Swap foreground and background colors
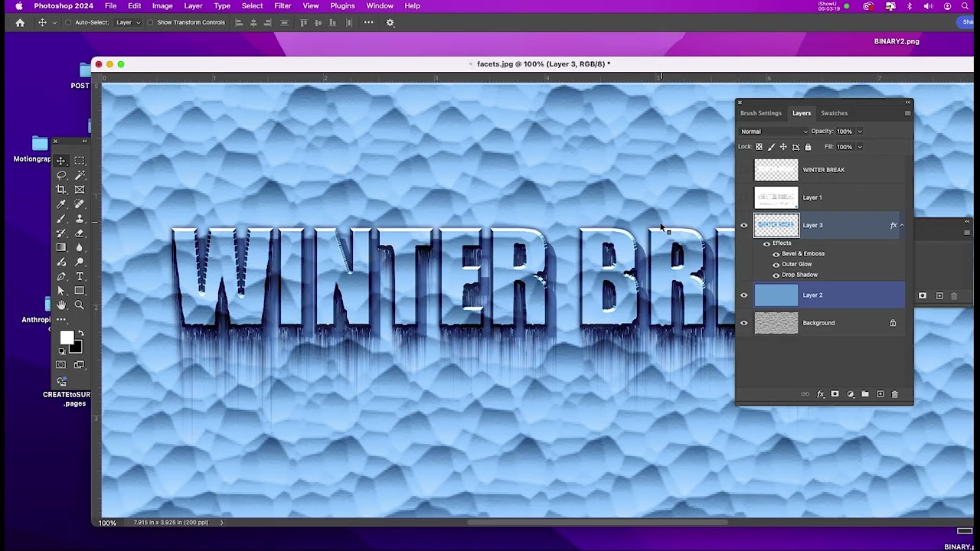The height and width of the screenshot is (551, 980). tap(80, 334)
